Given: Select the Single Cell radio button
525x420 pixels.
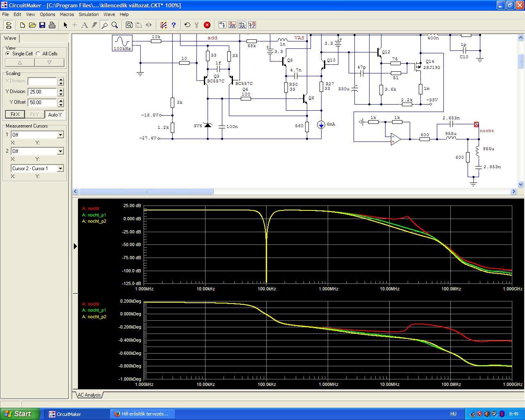Looking at the screenshot, I should (x=8, y=54).
